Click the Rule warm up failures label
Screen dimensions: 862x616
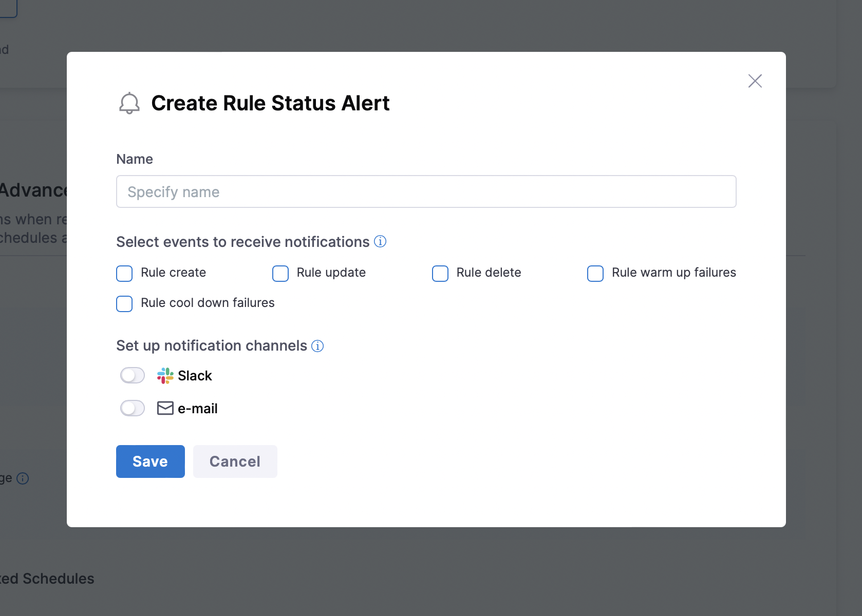pos(673,273)
